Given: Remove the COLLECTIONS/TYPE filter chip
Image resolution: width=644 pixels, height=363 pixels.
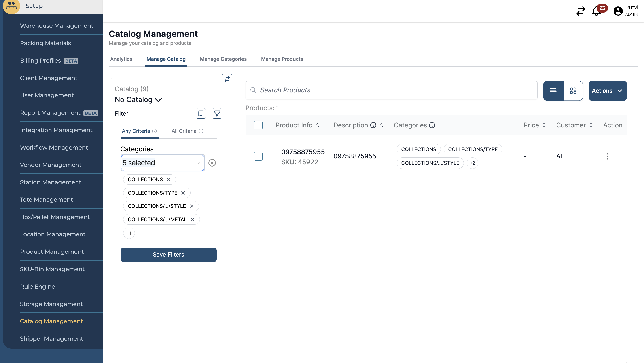Looking at the screenshot, I should click(183, 193).
